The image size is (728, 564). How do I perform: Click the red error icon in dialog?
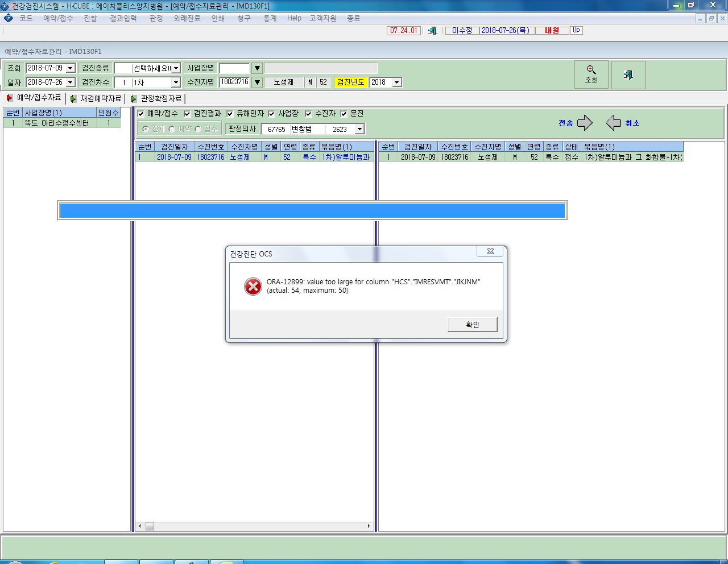[253, 286]
